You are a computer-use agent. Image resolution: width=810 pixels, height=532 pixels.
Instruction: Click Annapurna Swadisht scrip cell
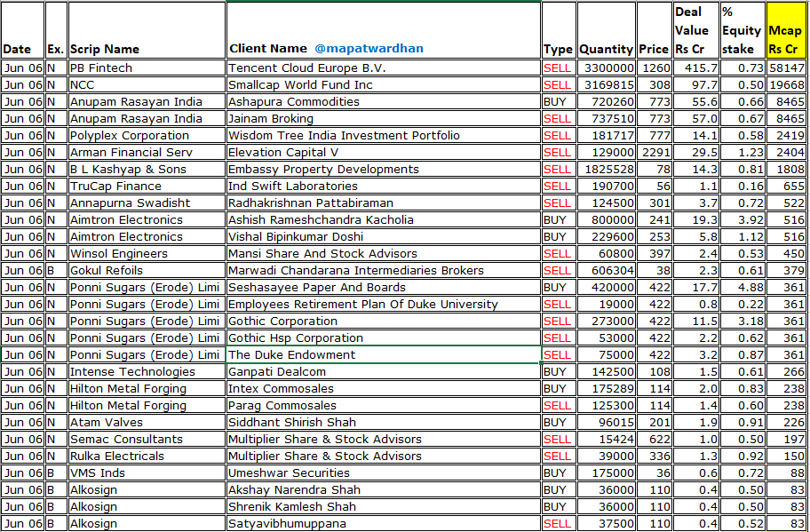pos(147,203)
